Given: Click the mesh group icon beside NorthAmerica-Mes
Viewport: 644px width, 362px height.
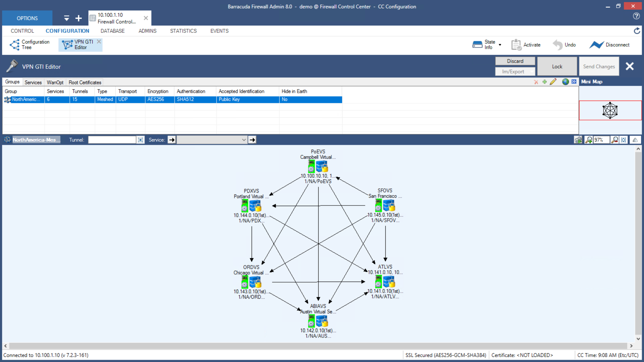Looking at the screenshot, I should [x=7, y=140].
